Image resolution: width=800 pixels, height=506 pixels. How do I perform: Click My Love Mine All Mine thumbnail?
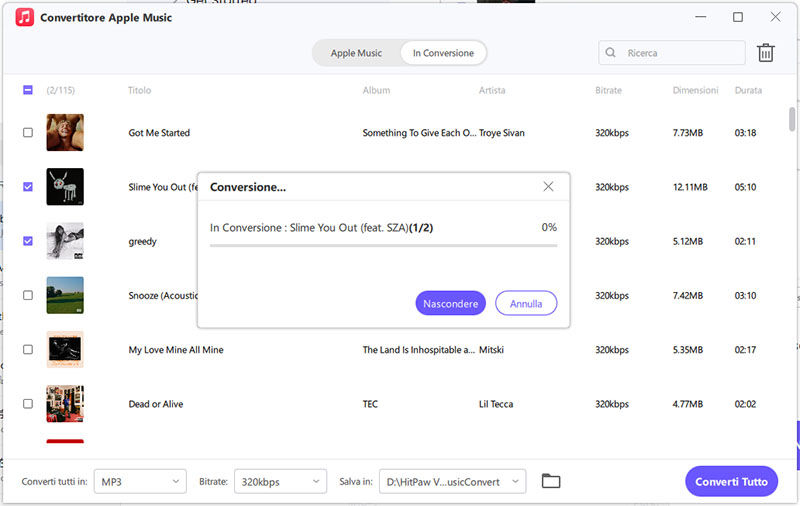coord(65,349)
